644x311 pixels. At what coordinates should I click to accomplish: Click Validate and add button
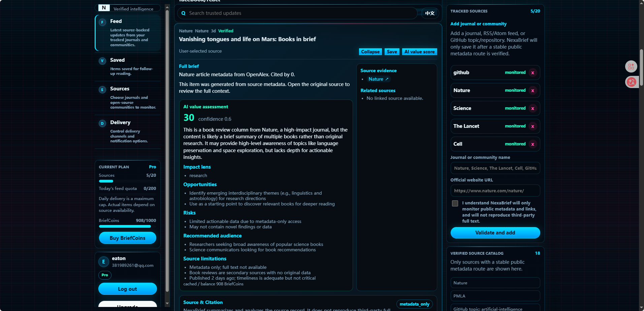pos(495,233)
